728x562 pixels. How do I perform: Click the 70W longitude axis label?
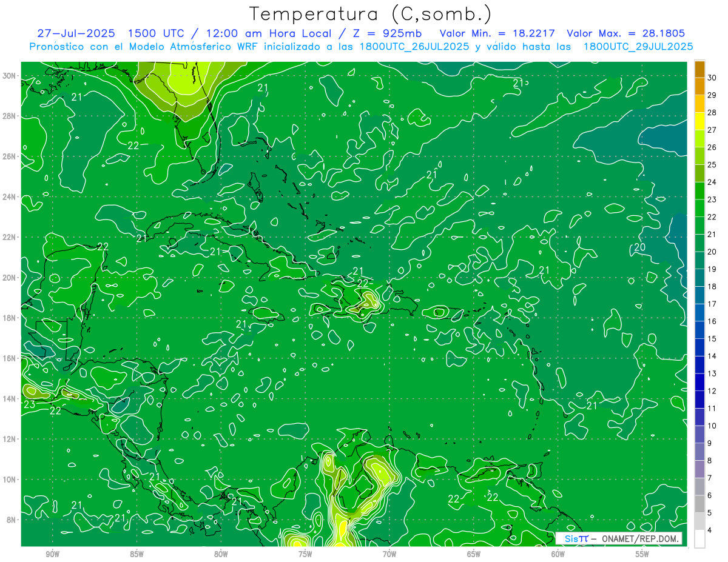coord(389,554)
